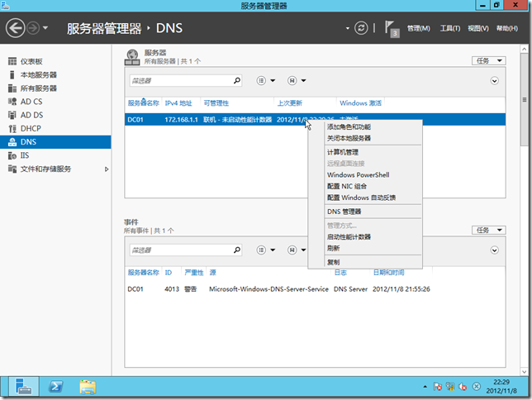Viewport: 532px width, 400px height.
Task: Choose 配置 NIC 组合 in context menu
Action: coord(365,187)
